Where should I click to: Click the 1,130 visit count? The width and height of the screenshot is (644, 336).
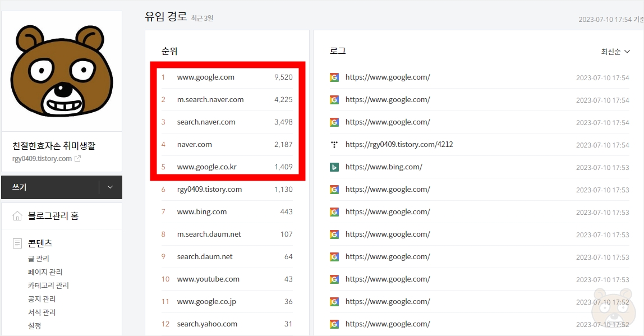283,190
